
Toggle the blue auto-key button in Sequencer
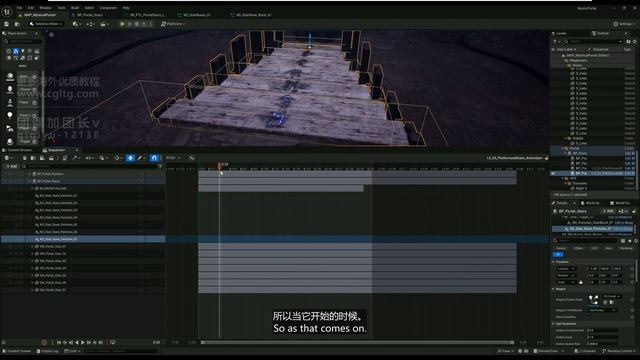tap(130, 158)
